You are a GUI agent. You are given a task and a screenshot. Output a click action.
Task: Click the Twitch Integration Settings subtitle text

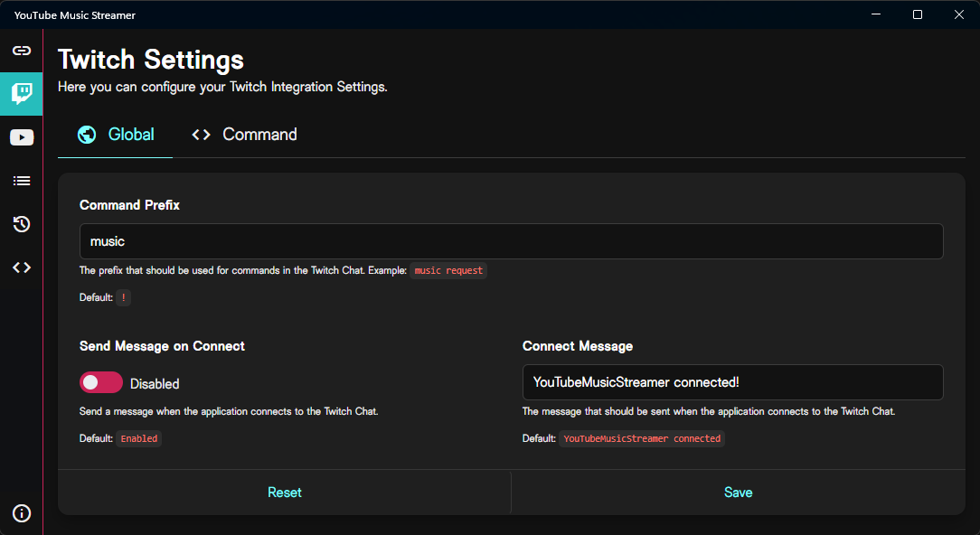tap(222, 87)
